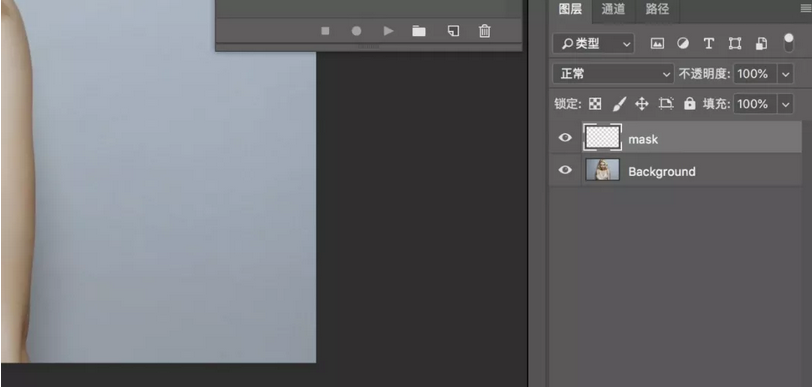The height and width of the screenshot is (387, 812).
Task: Filter layers by type (T) icon
Action: point(708,44)
